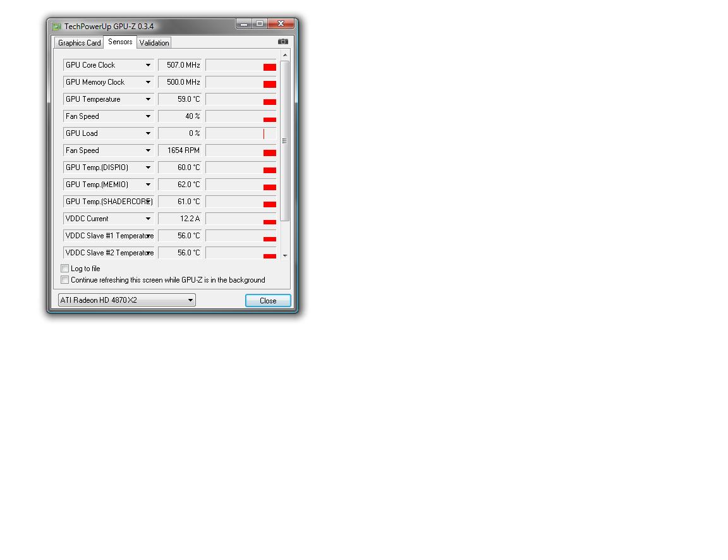This screenshot has width=728, height=560.
Task: Click the camera screenshot icon
Action: pos(282,42)
